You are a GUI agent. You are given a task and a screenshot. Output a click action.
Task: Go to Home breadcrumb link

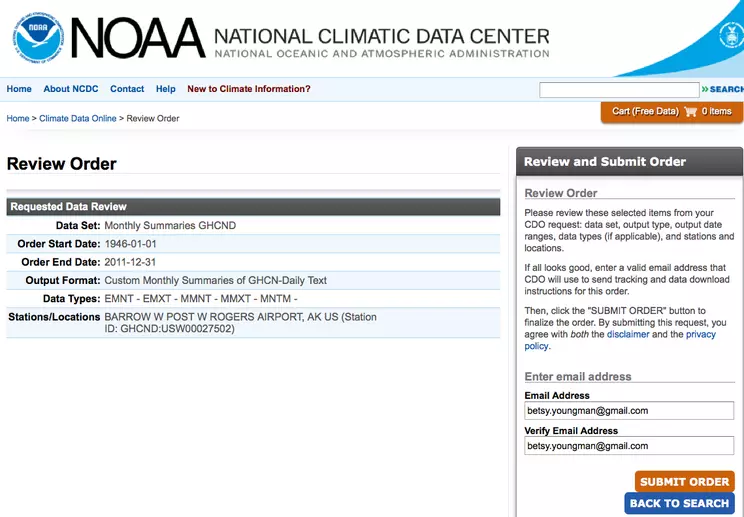pos(18,119)
